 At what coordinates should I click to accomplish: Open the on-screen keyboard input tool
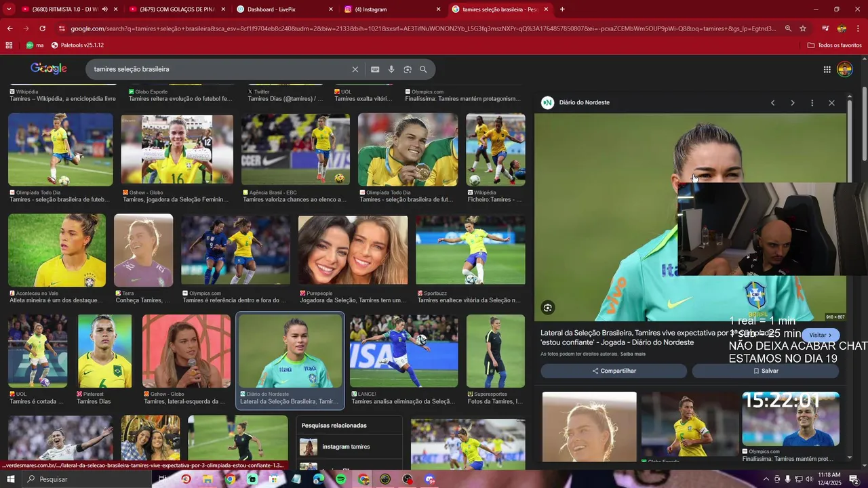pos(375,69)
